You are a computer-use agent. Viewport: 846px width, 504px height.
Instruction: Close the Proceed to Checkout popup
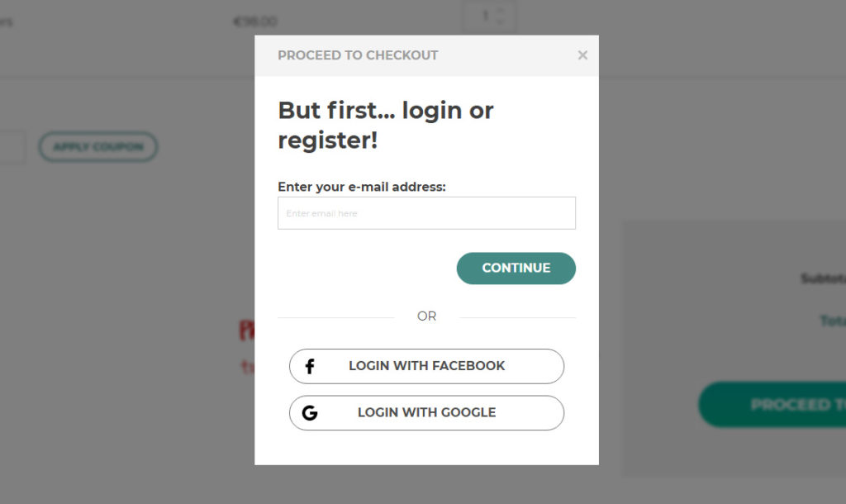582,55
